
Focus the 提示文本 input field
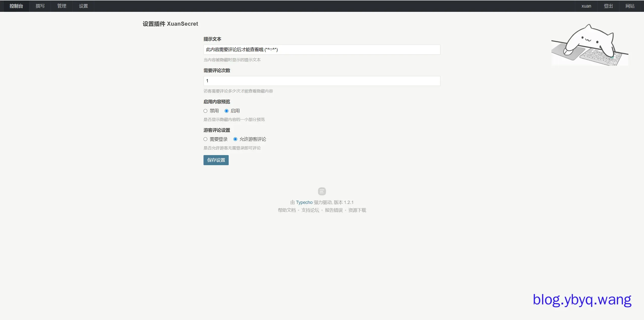[322, 50]
